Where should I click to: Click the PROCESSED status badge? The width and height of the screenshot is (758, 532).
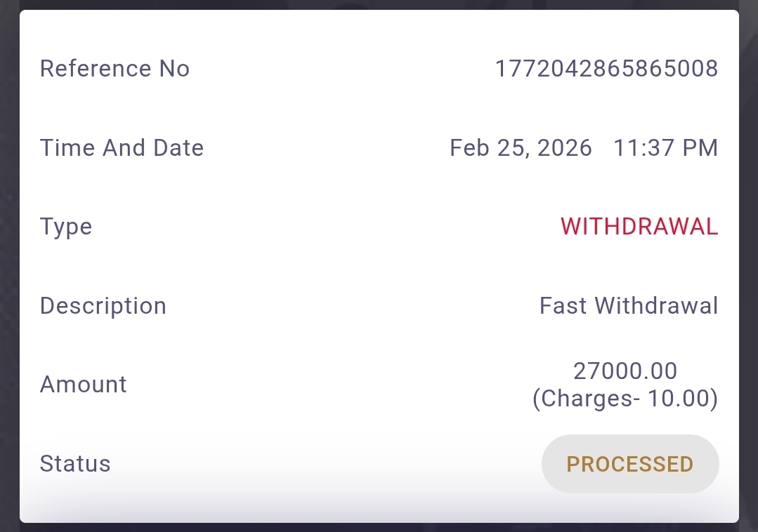pyautogui.click(x=630, y=464)
